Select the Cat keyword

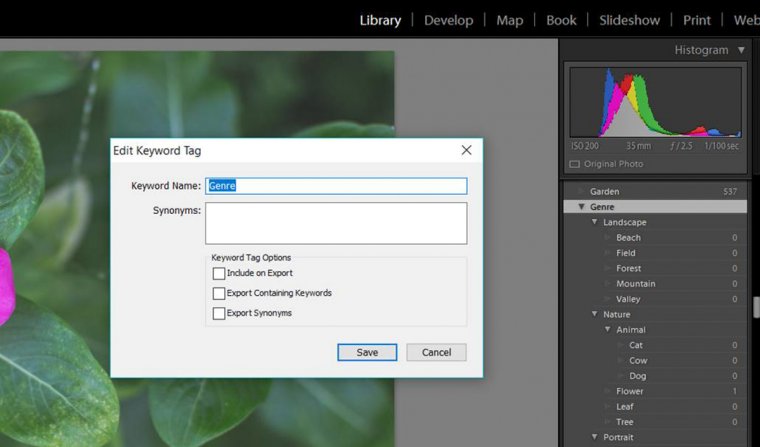(x=635, y=345)
